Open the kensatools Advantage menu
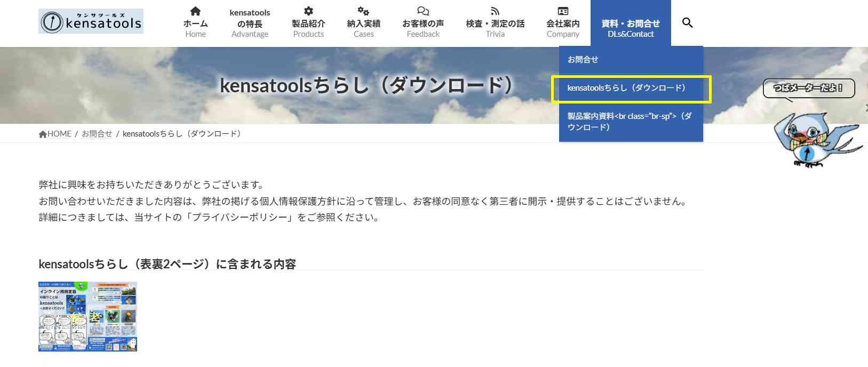Screen dimensions: 868x367 tap(250, 23)
